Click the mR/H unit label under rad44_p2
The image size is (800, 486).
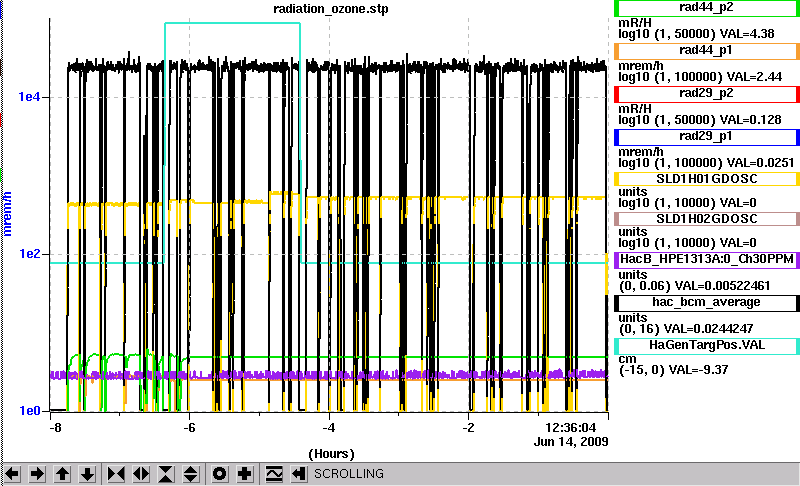(635, 23)
